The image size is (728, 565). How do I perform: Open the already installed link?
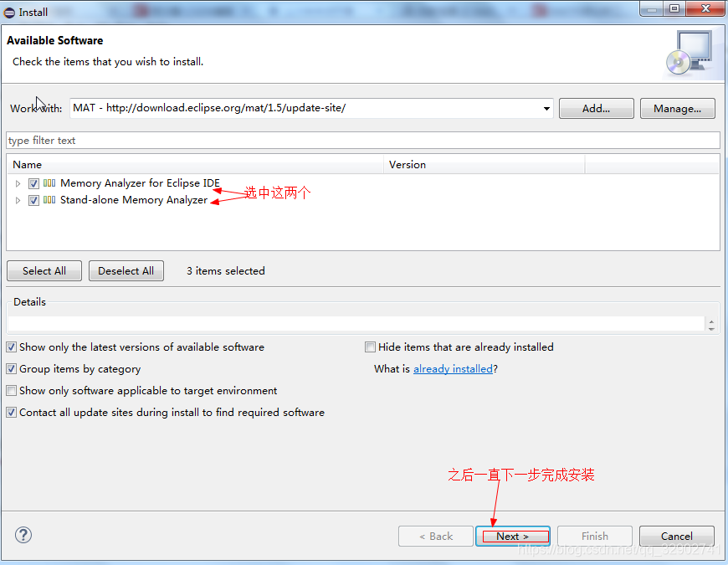click(453, 368)
